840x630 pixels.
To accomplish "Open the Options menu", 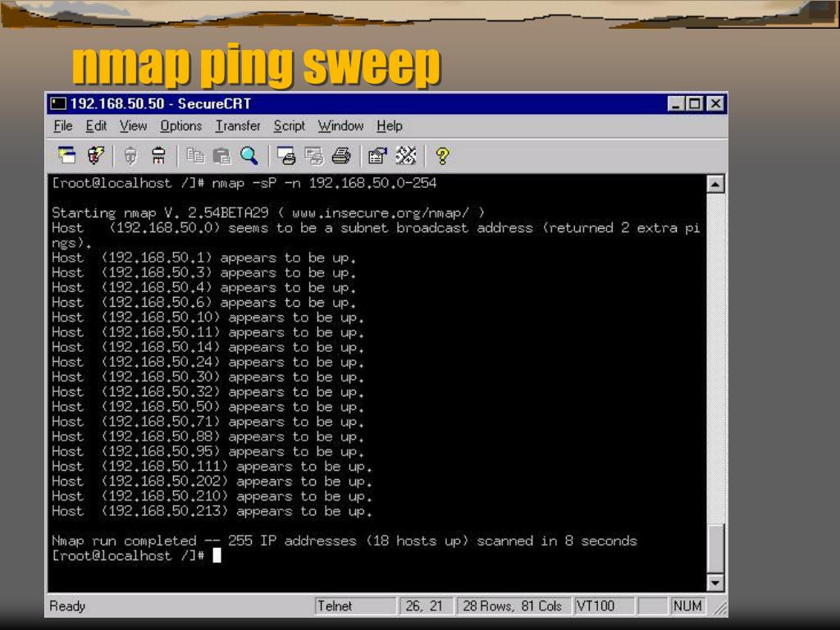I will coord(181,126).
